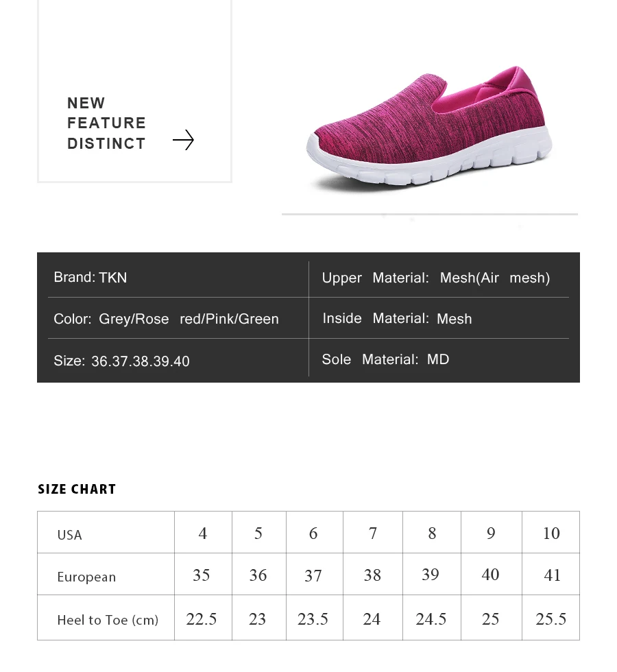Click the 25.5 heel to toe cell
This screenshot has width=617, height=672.
click(x=551, y=618)
